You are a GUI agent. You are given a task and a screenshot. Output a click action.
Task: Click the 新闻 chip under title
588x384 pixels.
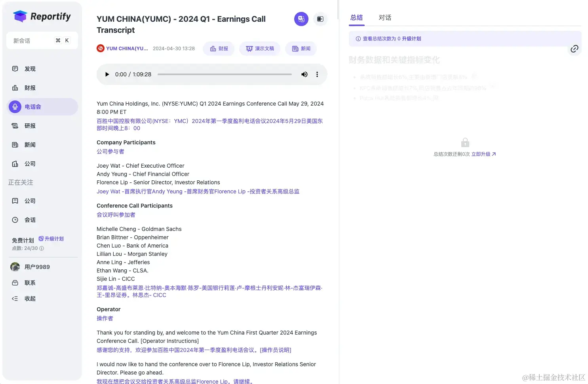301,49
